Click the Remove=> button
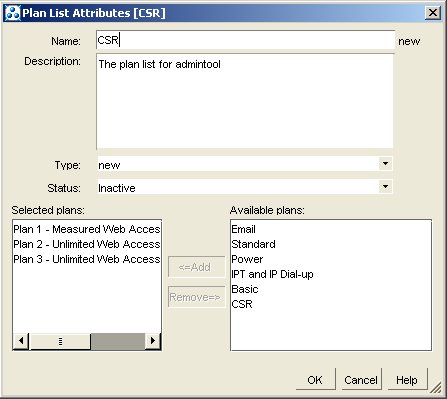 click(196, 297)
